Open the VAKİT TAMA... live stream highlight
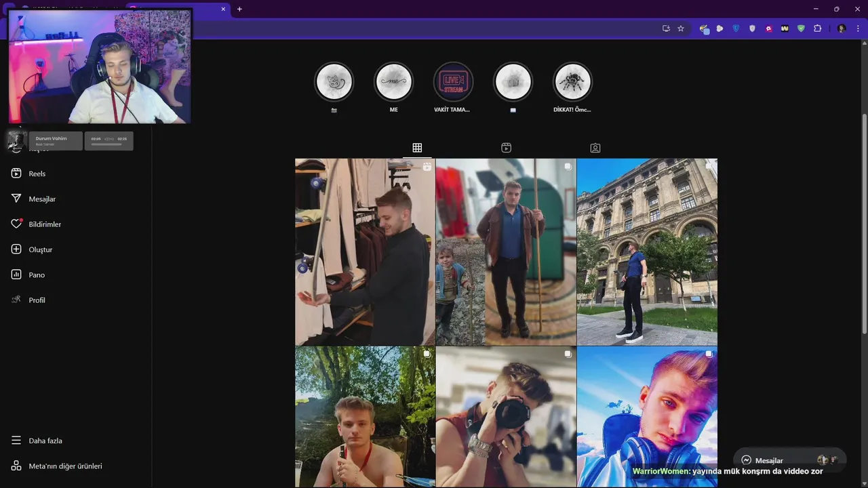Screen dimensions: 868x488 (x=453, y=82)
